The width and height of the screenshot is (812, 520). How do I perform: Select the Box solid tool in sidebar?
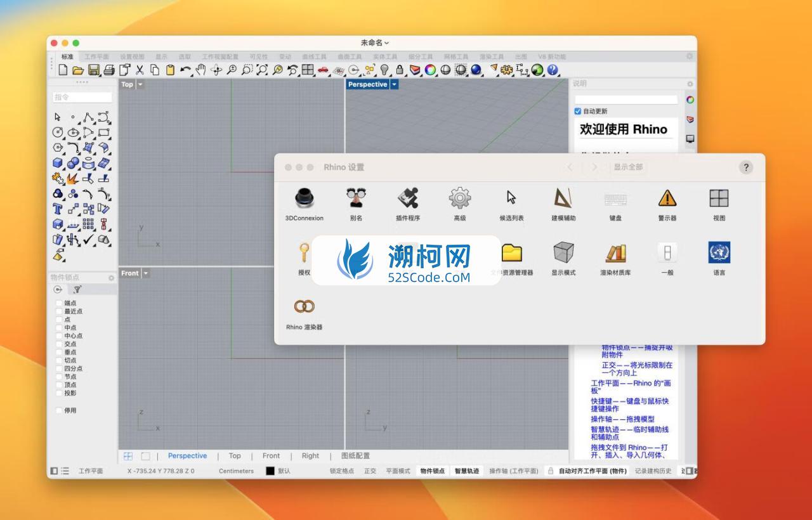(x=58, y=163)
